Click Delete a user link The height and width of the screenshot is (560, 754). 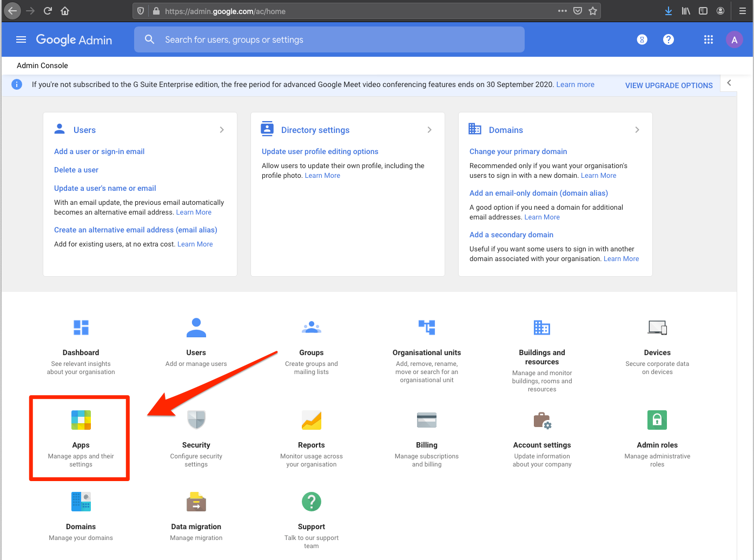coord(76,170)
